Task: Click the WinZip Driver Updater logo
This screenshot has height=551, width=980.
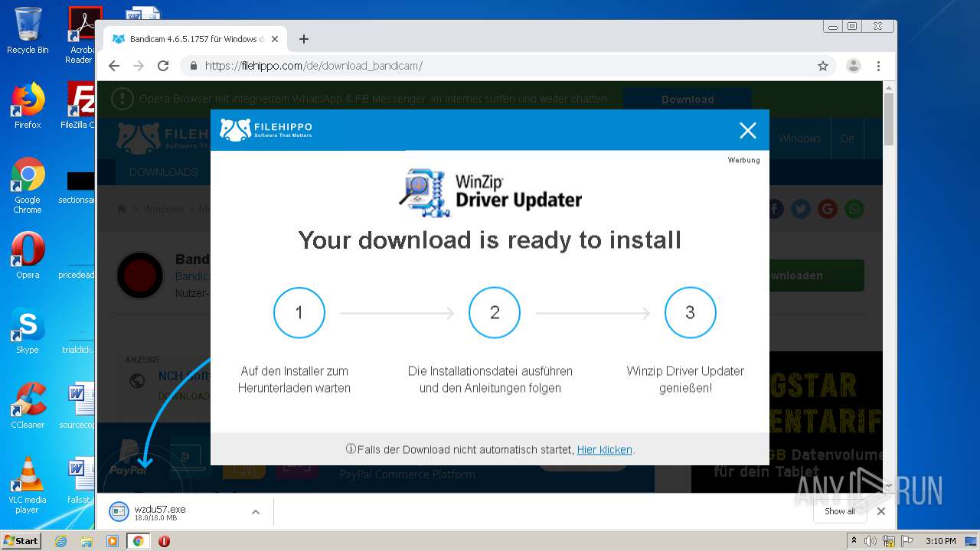Action: coord(490,193)
